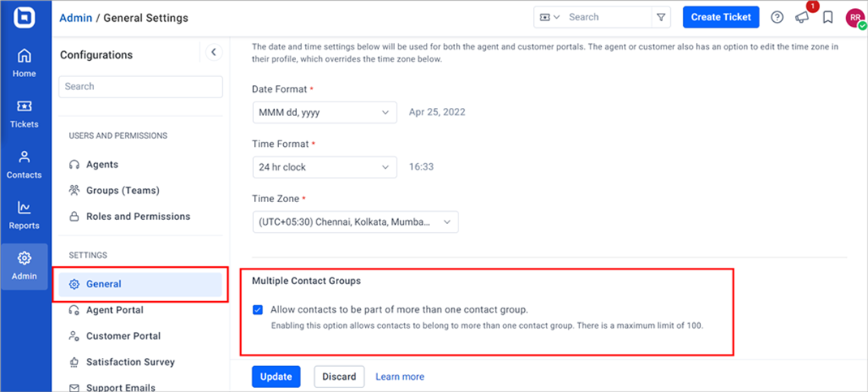868x392 pixels.
Task: Open Contacts from the left navigation
Action: click(x=24, y=165)
